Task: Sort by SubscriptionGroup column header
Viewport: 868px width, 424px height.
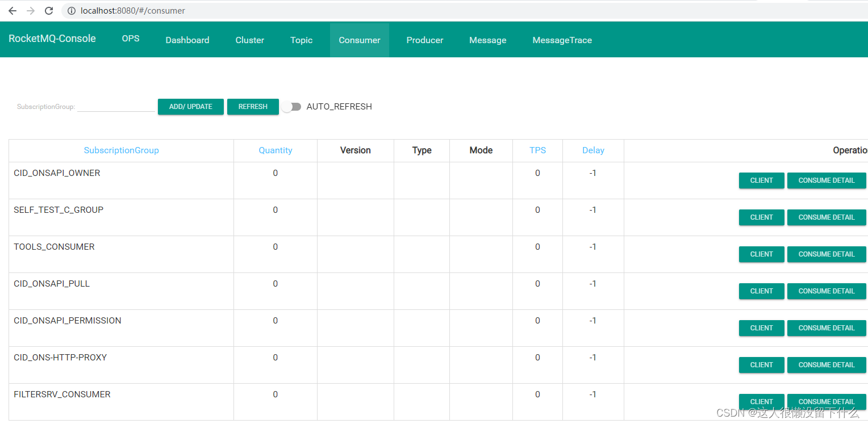Action: coord(122,150)
